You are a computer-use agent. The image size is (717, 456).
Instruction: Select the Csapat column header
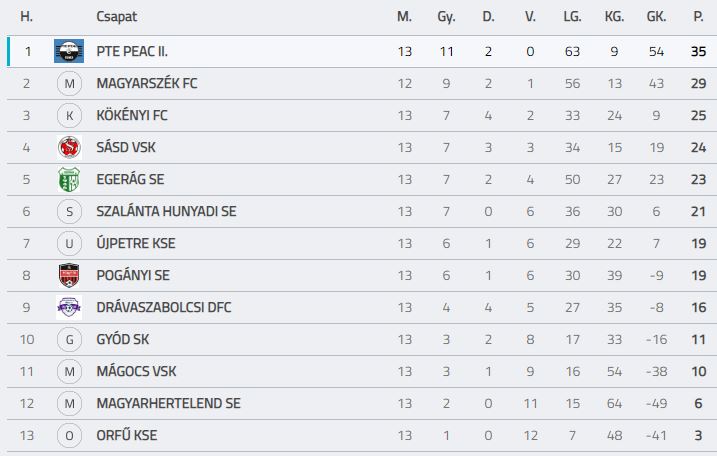117,17
